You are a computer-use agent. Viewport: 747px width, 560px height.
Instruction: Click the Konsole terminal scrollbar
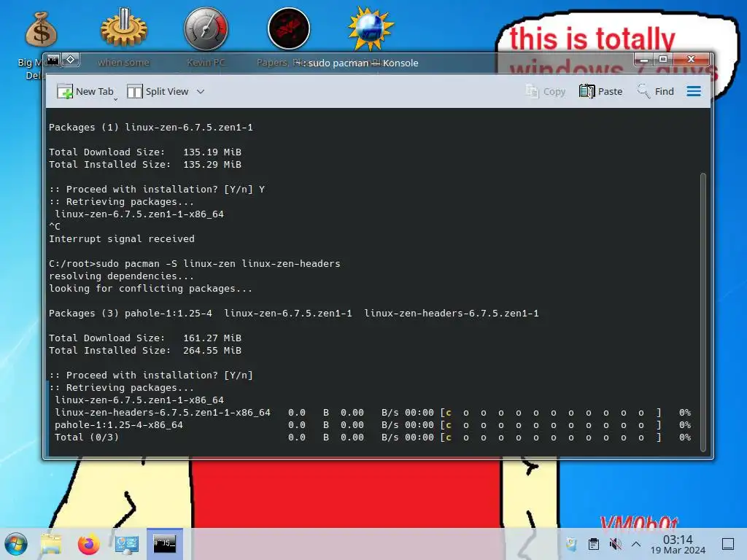tap(703, 312)
